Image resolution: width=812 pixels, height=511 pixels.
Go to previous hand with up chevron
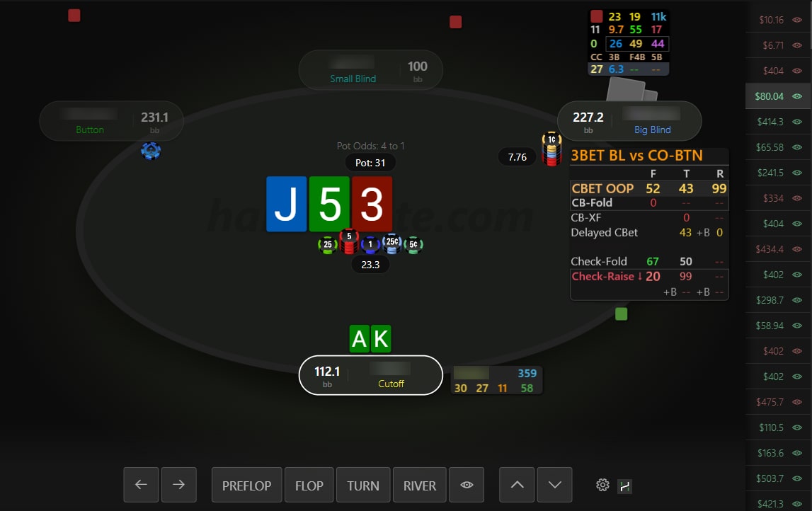(517, 485)
